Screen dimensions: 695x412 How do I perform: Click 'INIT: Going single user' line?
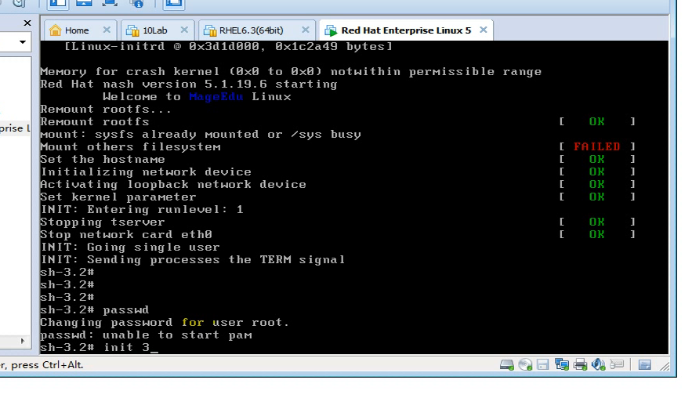[130, 247]
